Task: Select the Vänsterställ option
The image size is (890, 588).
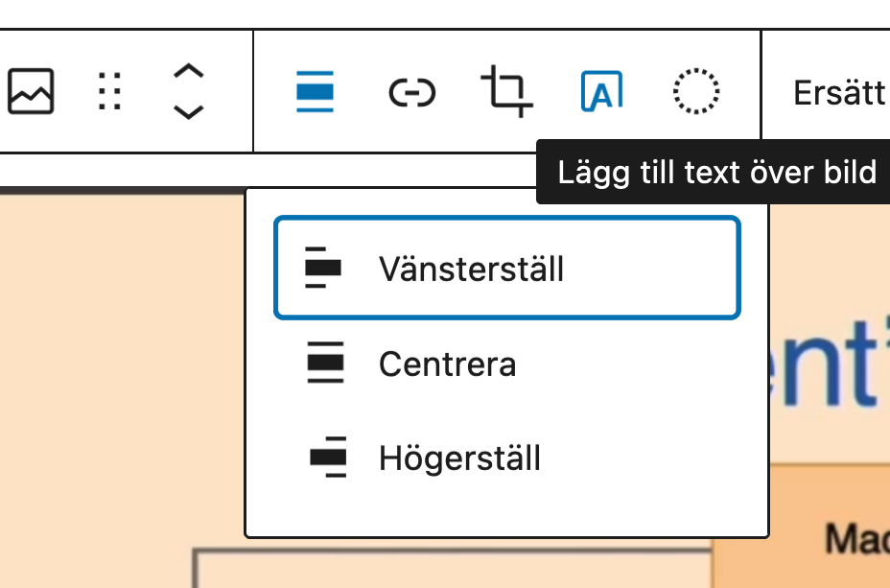Action: point(506,268)
